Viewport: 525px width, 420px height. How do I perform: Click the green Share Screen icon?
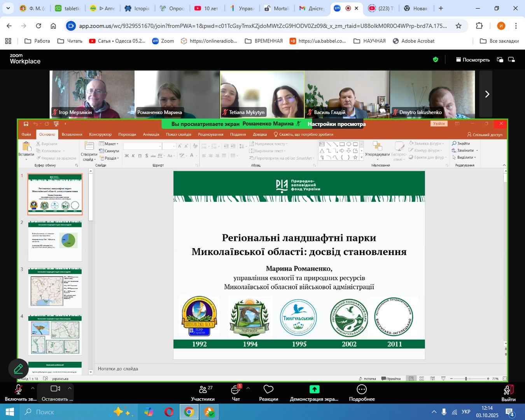[314, 389]
